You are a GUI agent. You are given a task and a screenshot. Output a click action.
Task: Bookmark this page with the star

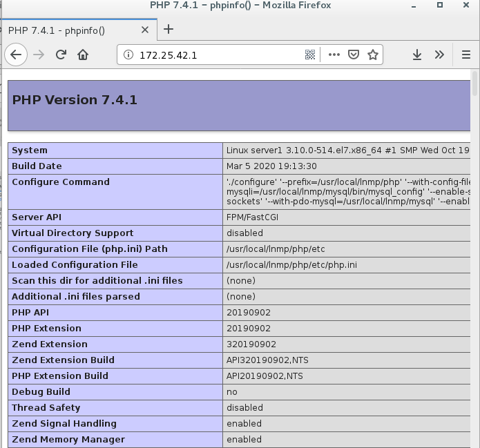click(373, 55)
